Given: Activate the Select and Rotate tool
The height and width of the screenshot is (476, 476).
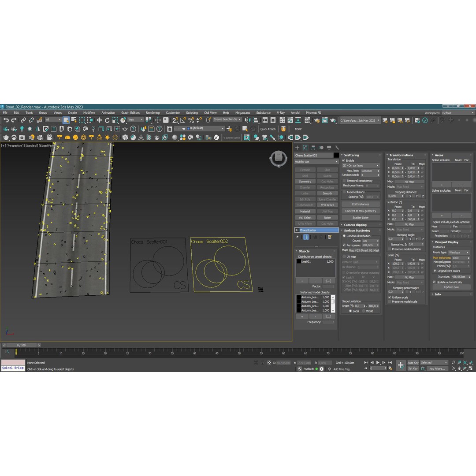Looking at the screenshot, I should tap(107, 119).
